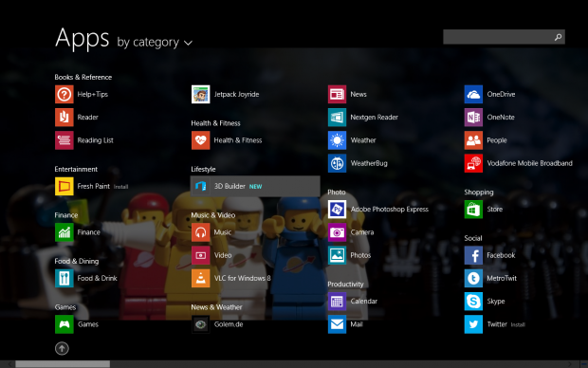Open the Photos app icon

point(337,255)
